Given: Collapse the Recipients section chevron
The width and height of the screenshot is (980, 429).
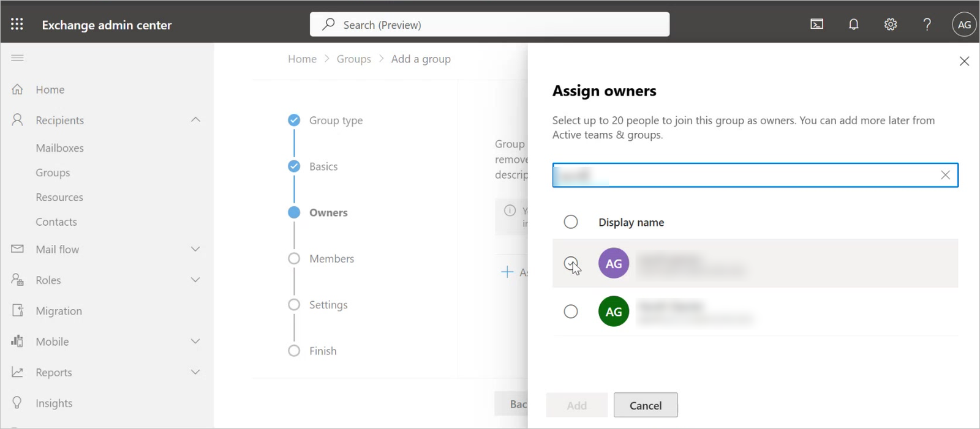Looking at the screenshot, I should [195, 119].
